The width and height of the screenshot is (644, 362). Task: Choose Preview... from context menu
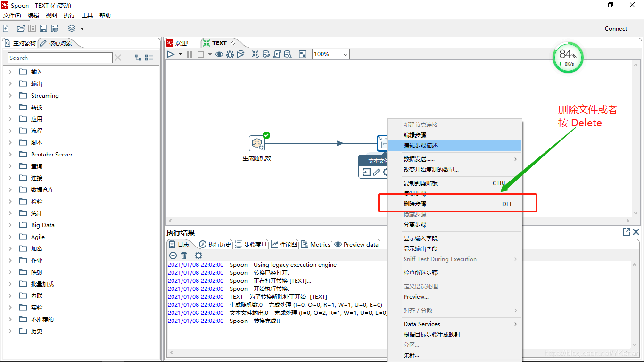(454, 297)
